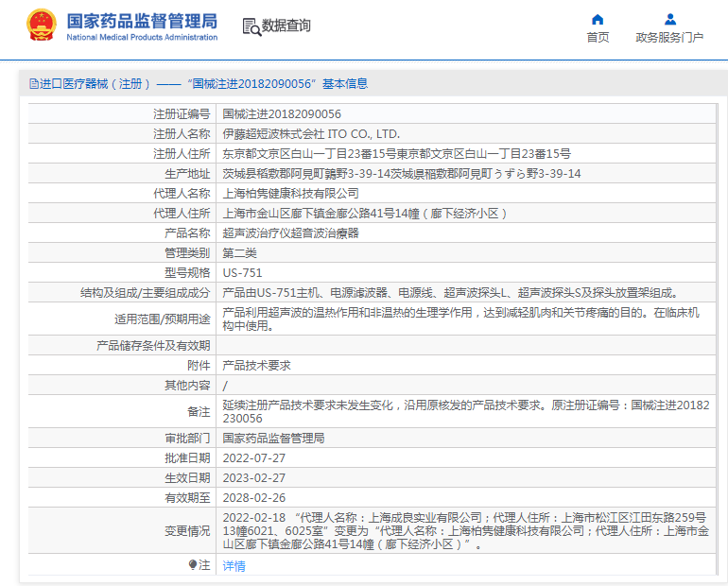Select attachment value 产品技术要求
Viewport: 728px width, 586px height.
[x=257, y=366]
